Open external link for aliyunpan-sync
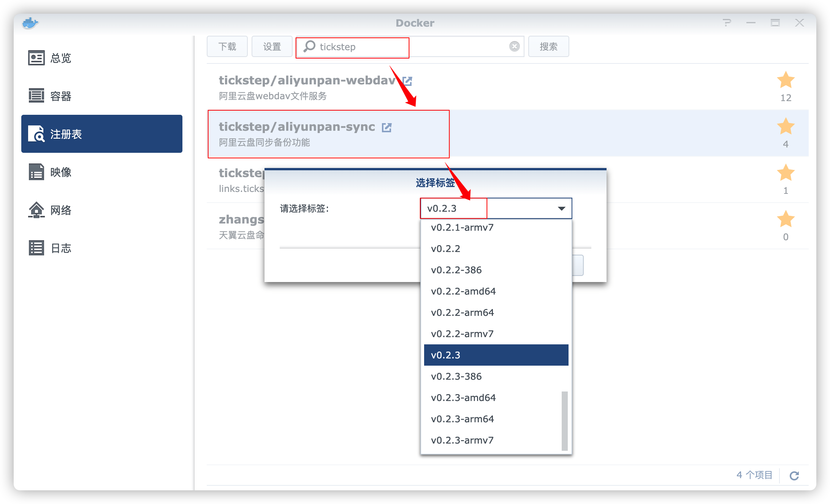 (x=386, y=127)
